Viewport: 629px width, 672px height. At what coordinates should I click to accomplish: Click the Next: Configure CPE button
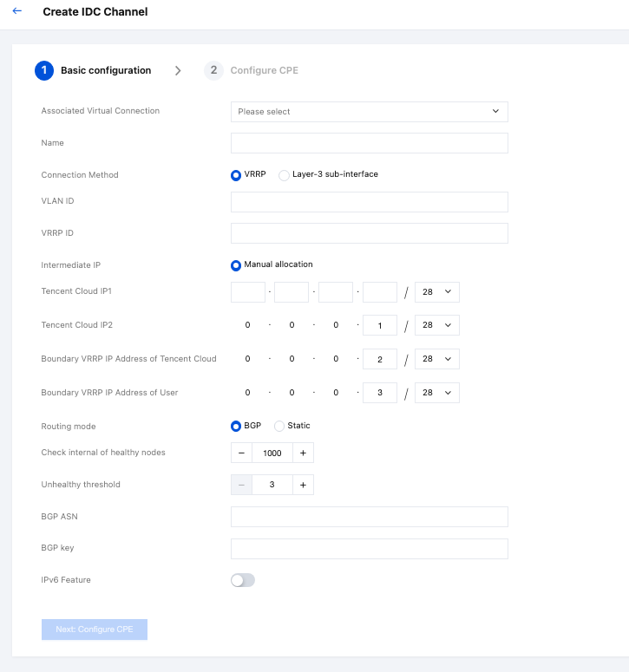pos(95,629)
